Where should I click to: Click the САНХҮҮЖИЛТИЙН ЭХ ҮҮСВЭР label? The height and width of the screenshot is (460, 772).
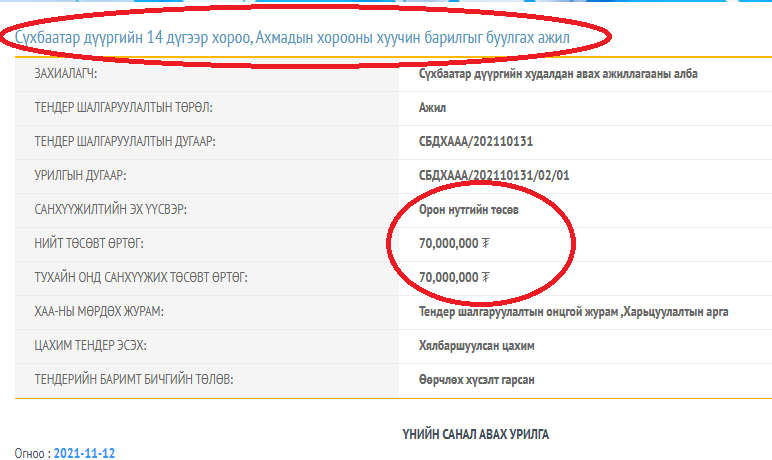[111, 209]
